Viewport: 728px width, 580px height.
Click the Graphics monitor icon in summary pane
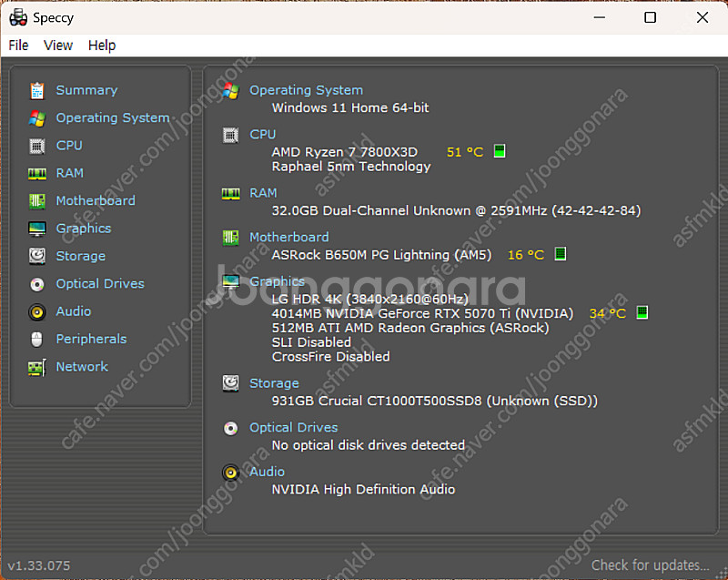pyautogui.click(x=231, y=282)
